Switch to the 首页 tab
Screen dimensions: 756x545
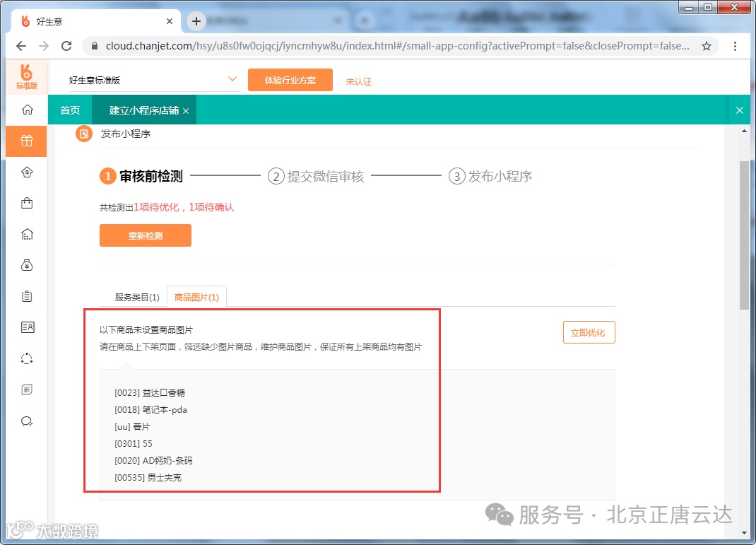pyautogui.click(x=70, y=110)
